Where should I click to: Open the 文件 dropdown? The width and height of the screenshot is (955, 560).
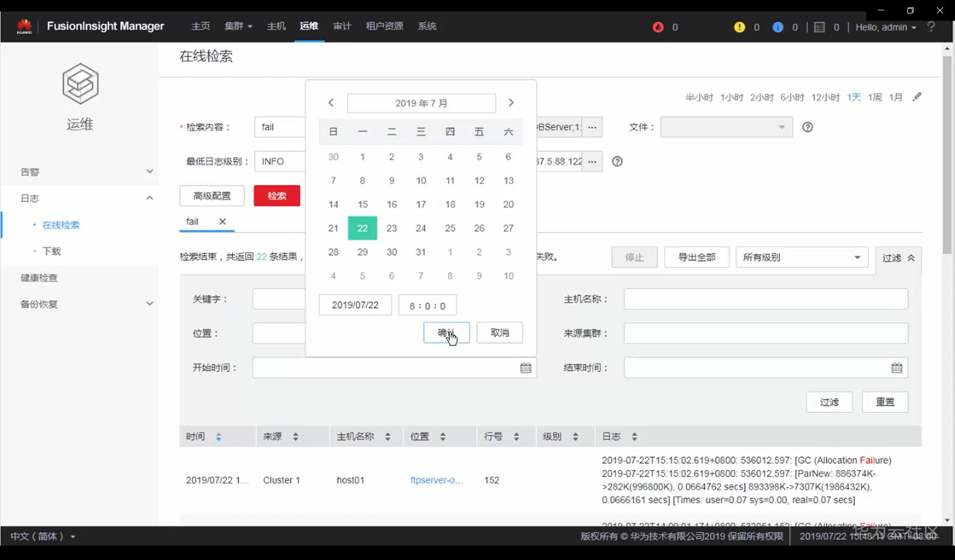(726, 127)
